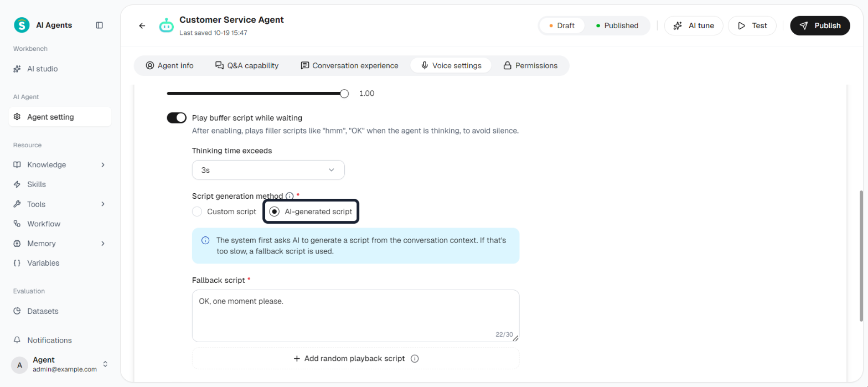The width and height of the screenshot is (868, 387).
Task: Click the user avatar letter A
Action: [x=19, y=365]
